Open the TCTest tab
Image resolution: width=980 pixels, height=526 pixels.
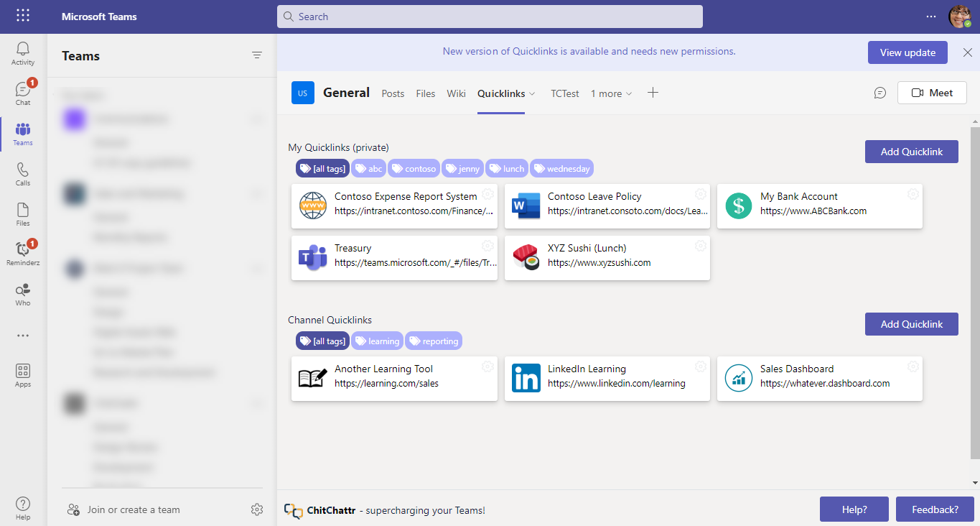(x=565, y=93)
